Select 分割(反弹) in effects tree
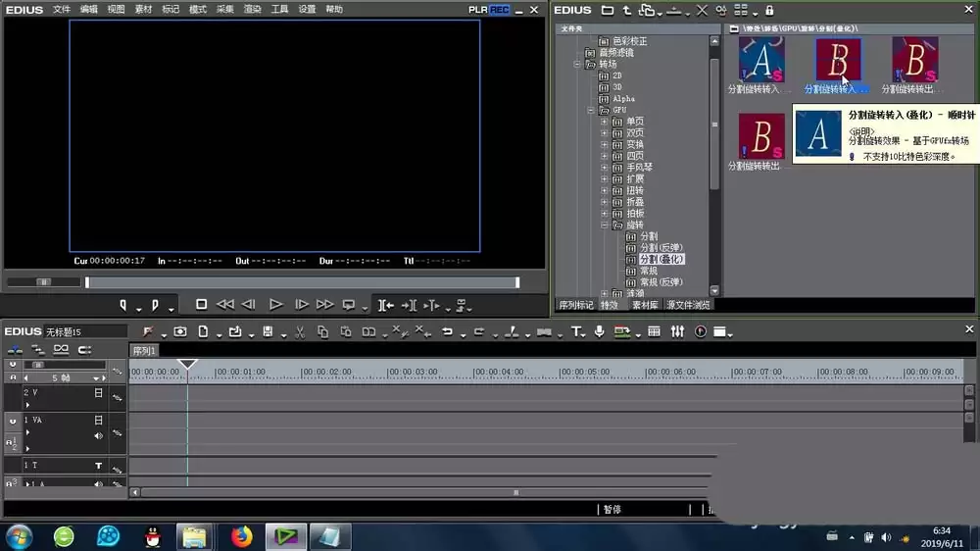Image resolution: width=980 pixels, height=551 pixels. (x=661, y=248)
